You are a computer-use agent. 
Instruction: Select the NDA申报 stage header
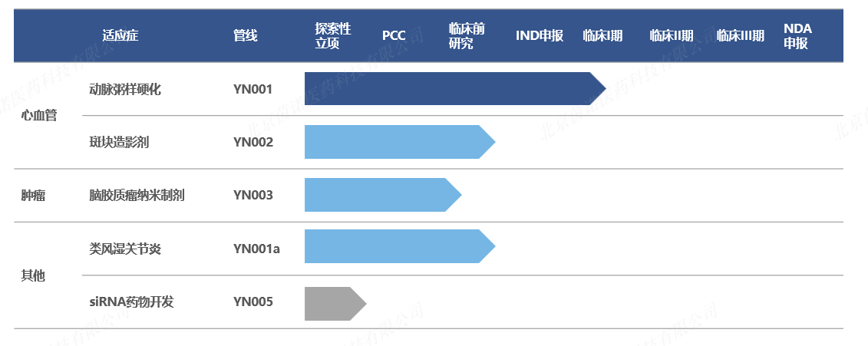[797, 36]
